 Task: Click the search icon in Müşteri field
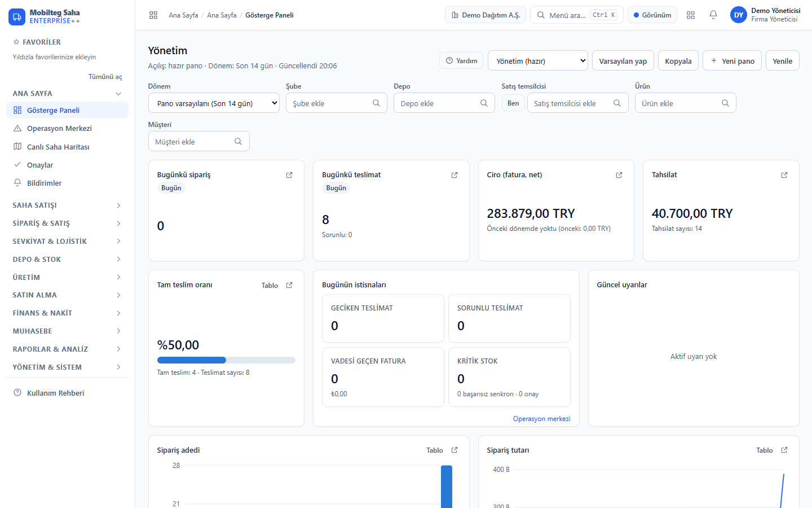(x=238, y=141)
